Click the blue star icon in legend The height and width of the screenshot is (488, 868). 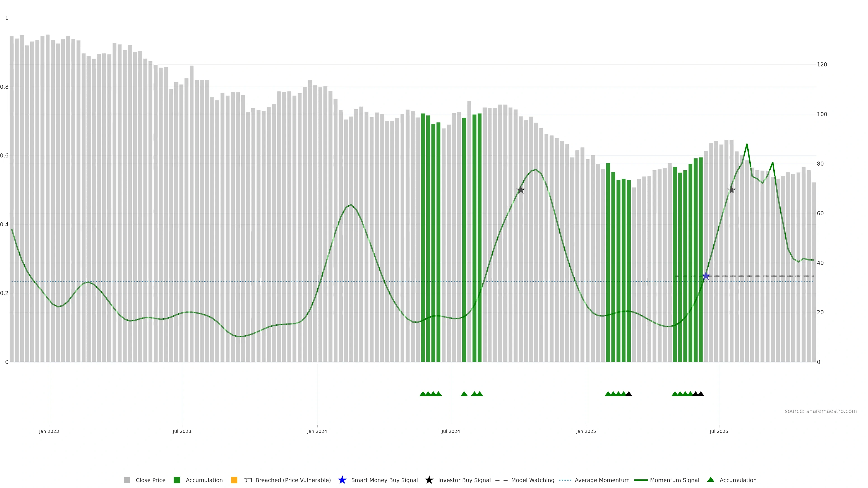(342, 480)
